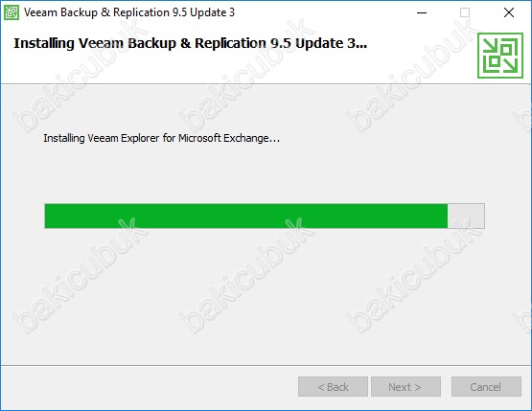Click the window title text in title bar
The width and height of the screenshot is (532, 411).
(129, 12)
